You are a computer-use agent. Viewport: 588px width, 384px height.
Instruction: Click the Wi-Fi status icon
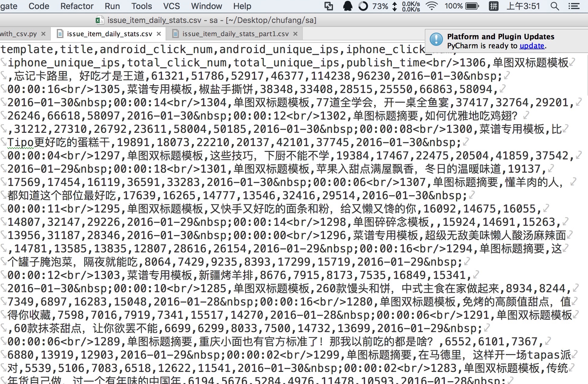coord(432,6)
